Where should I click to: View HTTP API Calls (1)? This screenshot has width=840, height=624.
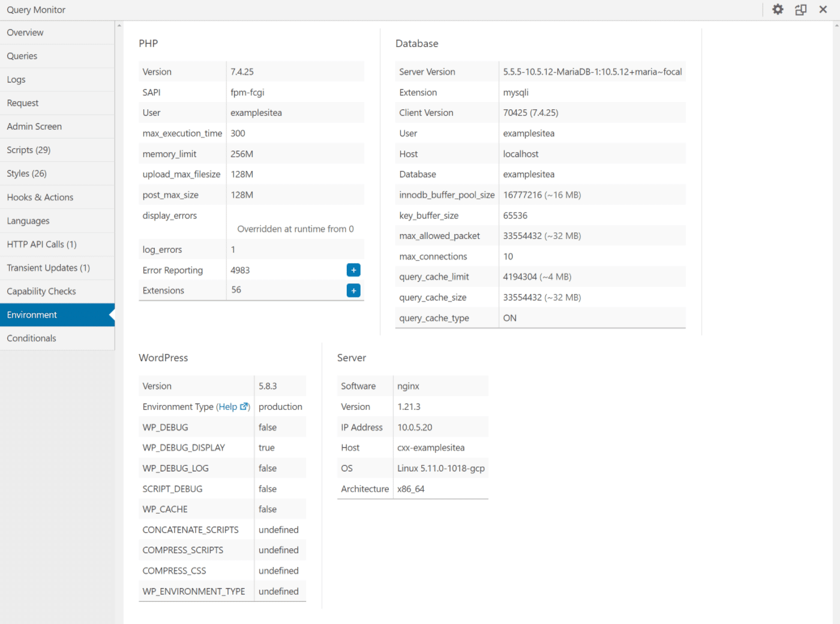coord(41,244)
